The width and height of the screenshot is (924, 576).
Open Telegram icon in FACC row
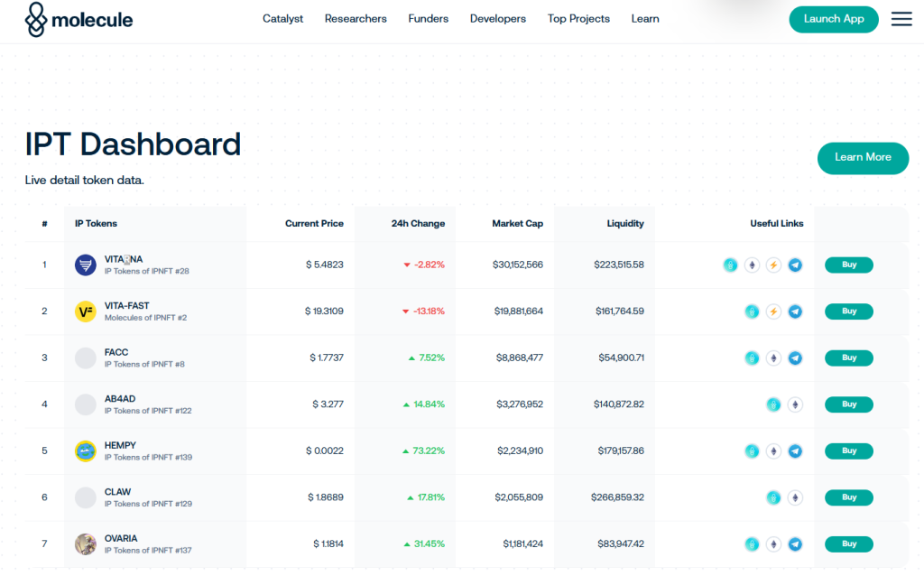795,358
